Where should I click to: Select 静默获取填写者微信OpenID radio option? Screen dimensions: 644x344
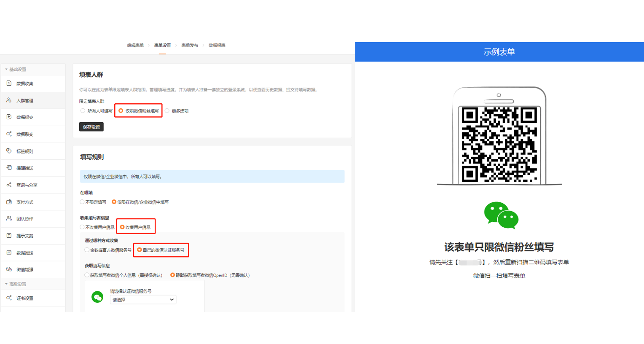pos(172,275)
